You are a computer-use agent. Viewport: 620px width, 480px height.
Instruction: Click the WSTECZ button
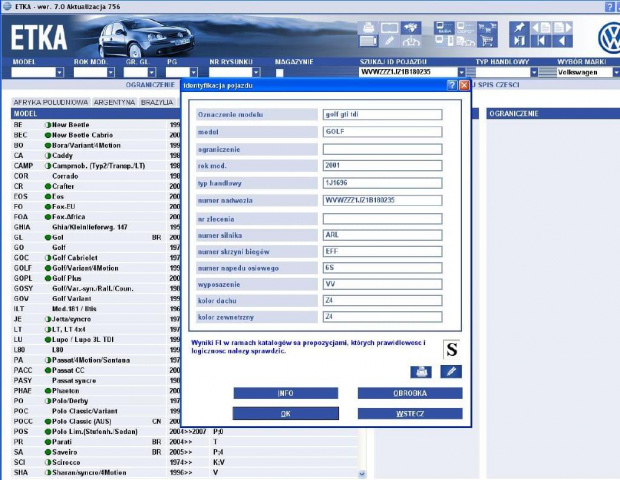coord(410,414)
